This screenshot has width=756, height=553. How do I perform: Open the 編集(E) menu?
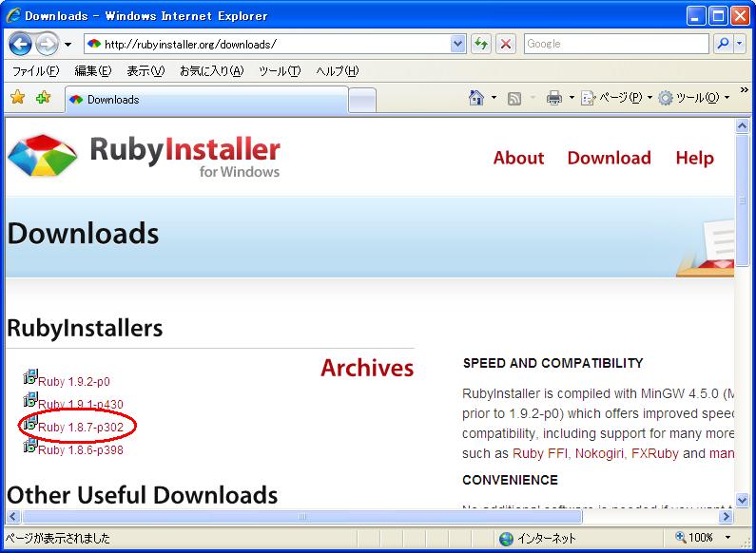pos(93,71)
